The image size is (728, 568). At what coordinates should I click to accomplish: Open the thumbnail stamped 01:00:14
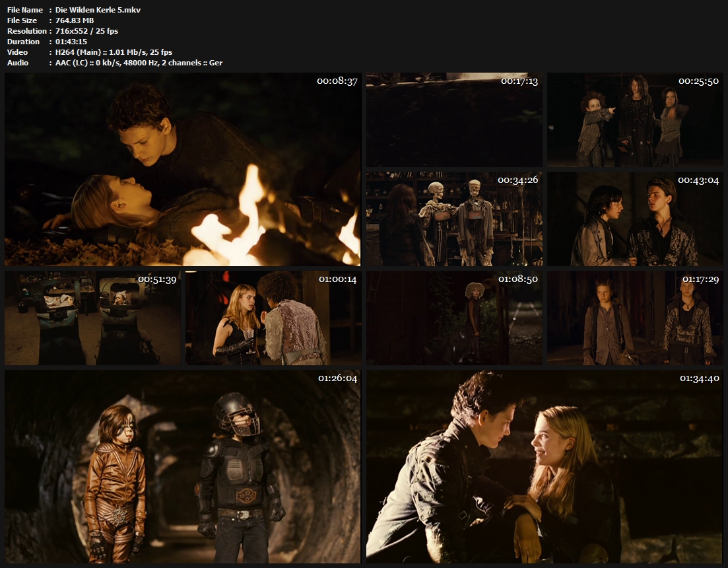[x=273, y=318]
